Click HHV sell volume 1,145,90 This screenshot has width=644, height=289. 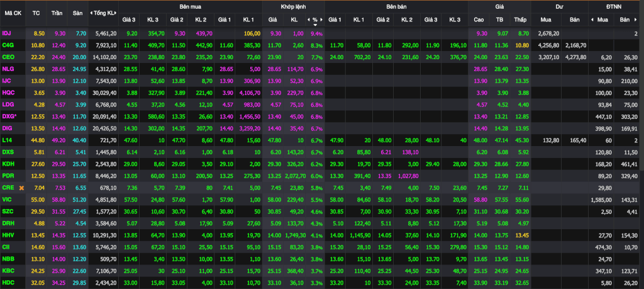tap(360, 235)
